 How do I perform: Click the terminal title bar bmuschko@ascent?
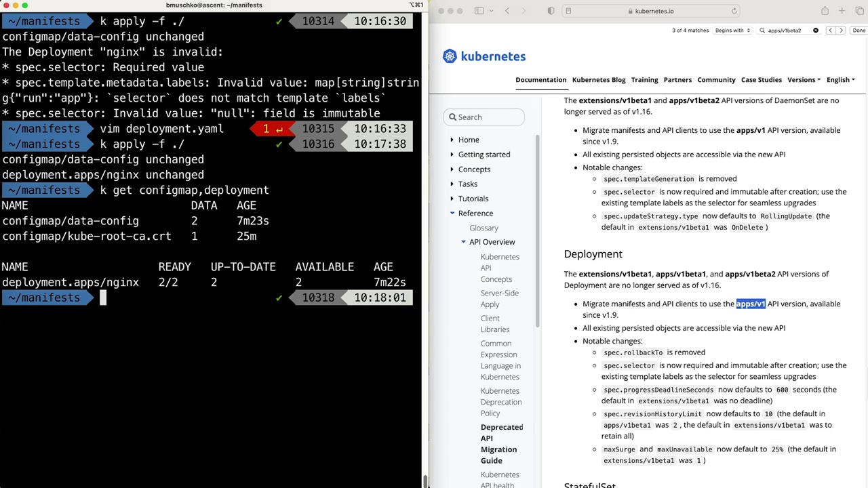coord(214,5)
